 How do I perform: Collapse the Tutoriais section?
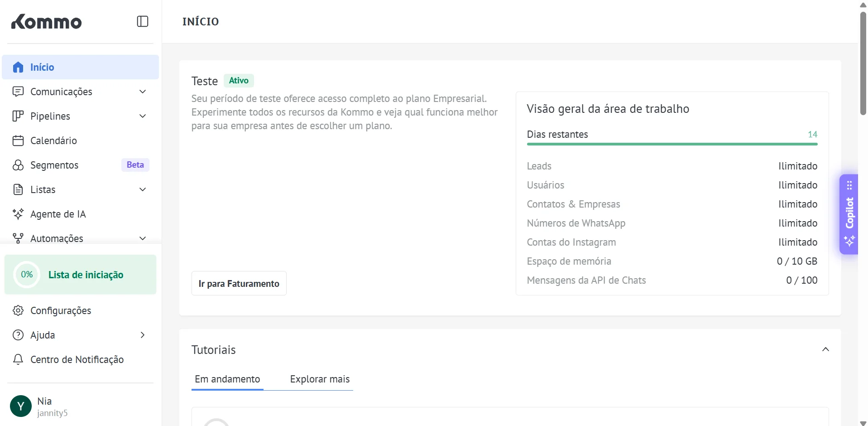pos(825,349)
